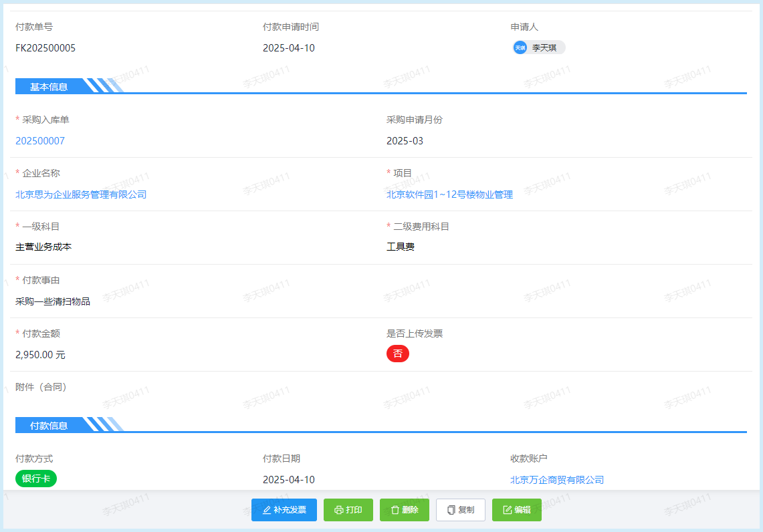Click the 付款信息 section header banner
The width and height of the screenshot is (763, 532).
(x=45, y=424)
